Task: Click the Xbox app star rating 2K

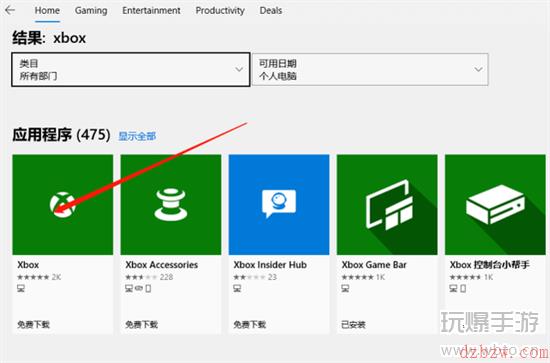Action: [x=39, y=277]
